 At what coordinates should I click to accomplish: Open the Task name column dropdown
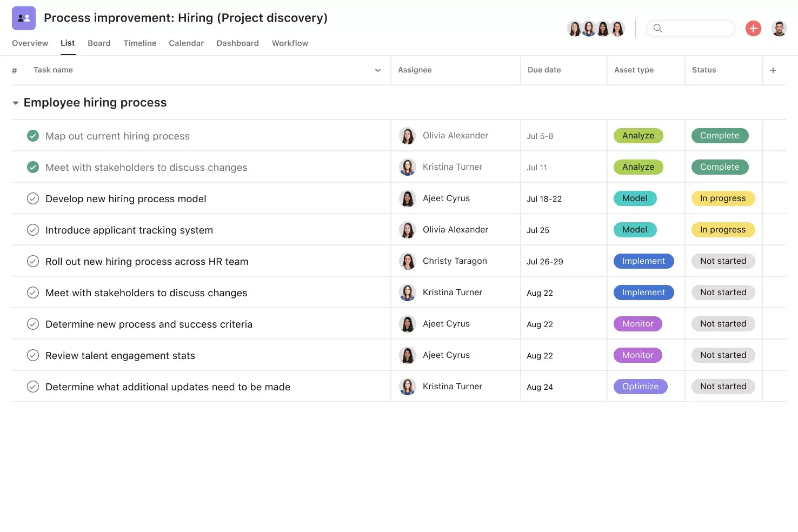point(377,70)
